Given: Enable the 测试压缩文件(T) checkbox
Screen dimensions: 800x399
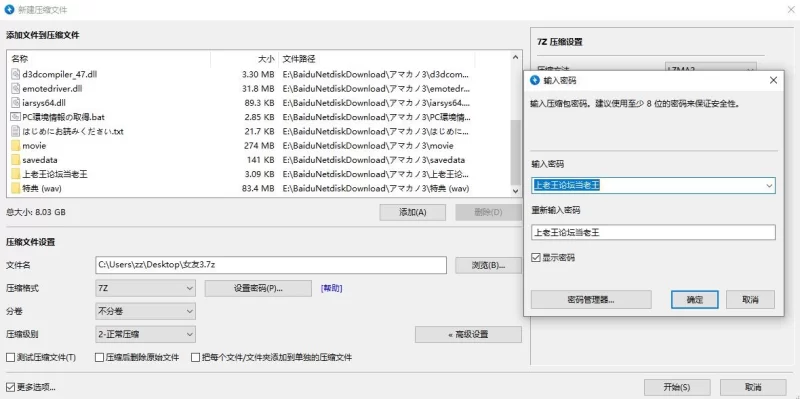Looking at the screenshot, I should click(10, 357).
